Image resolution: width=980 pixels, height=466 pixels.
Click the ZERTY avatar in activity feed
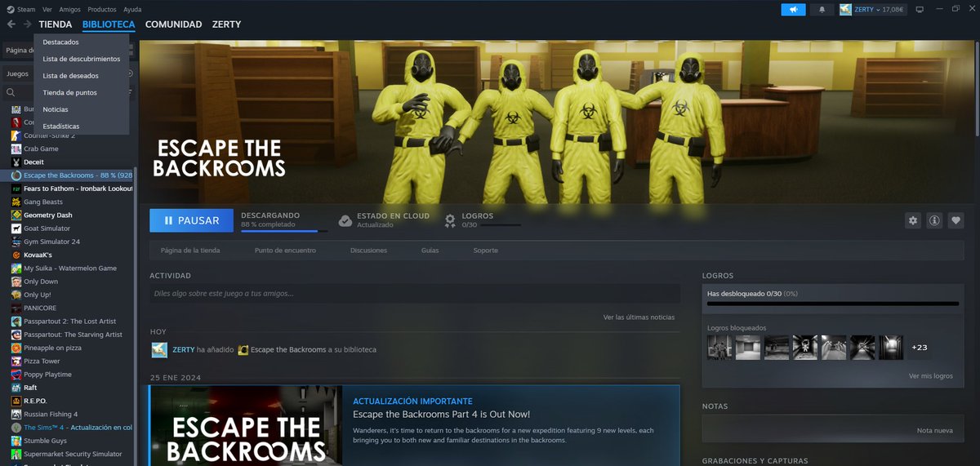tap(159, 349)
